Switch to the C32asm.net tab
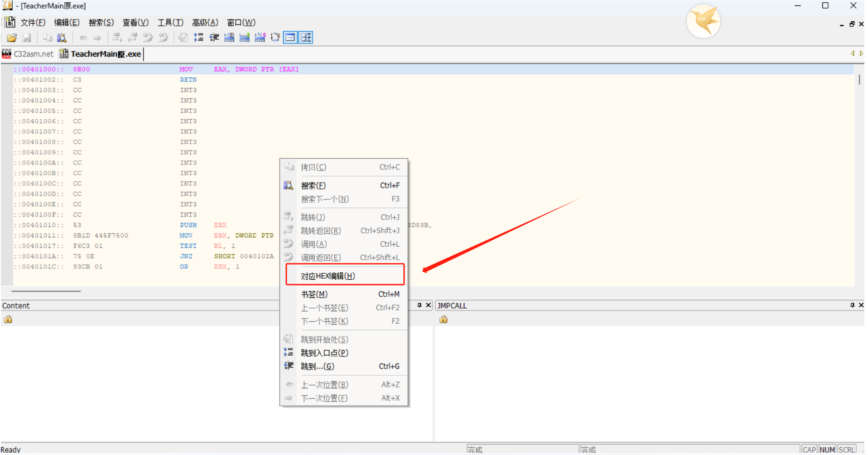868x455 pixels. click(28, 54)
